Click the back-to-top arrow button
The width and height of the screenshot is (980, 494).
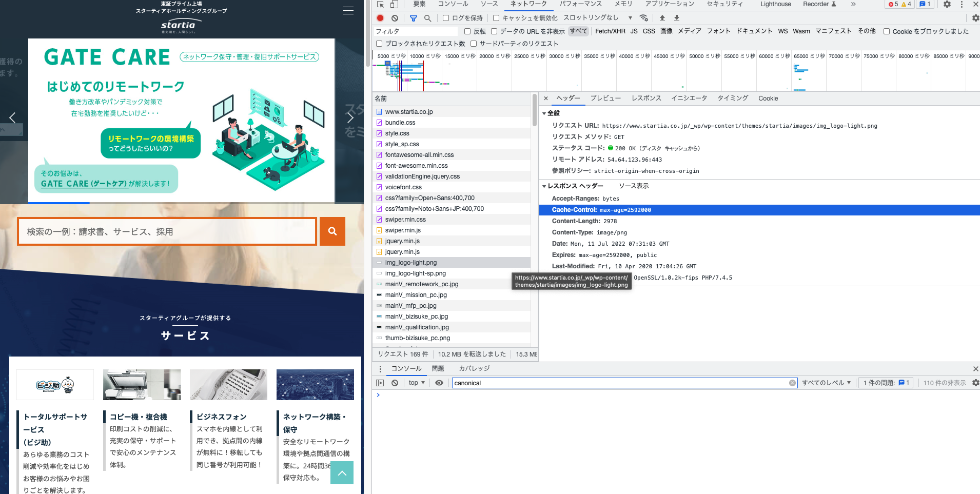pyautogui.click(x=342, y=473)
